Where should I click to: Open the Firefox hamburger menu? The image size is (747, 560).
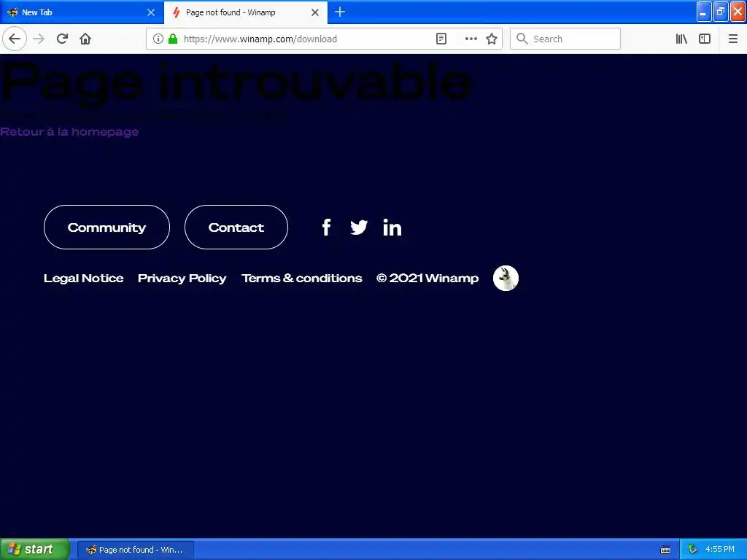point(732,39)
